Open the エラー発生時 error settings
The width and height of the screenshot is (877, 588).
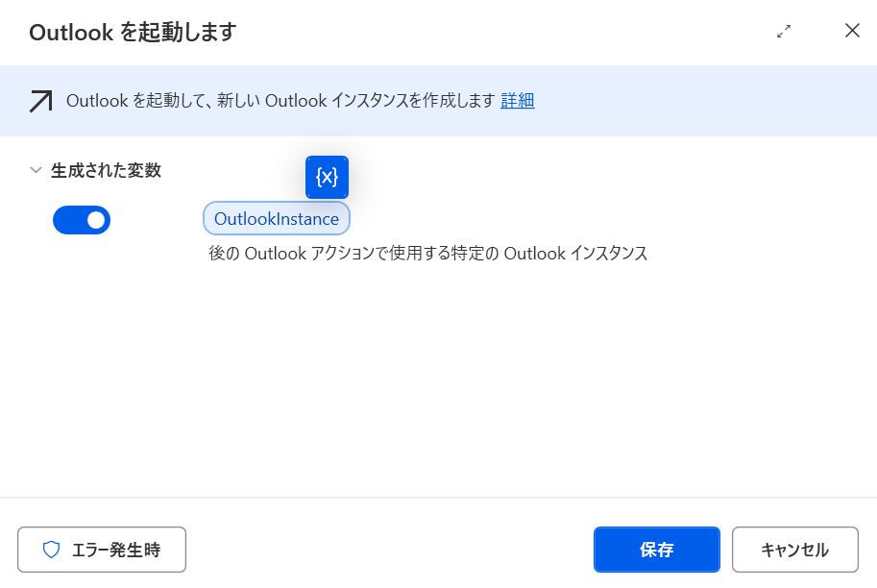[102, 550]
